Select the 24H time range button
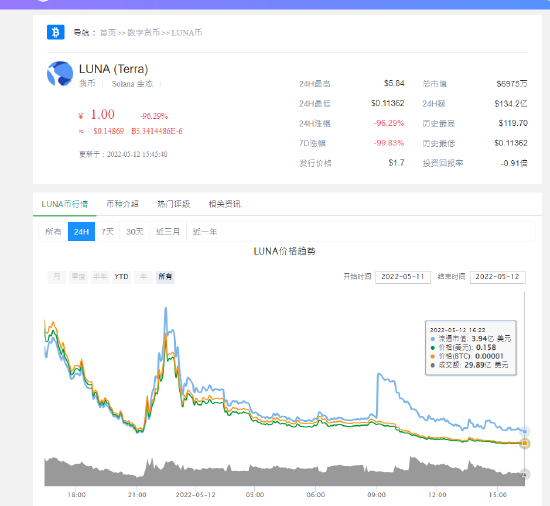 [x=81, y=231]
